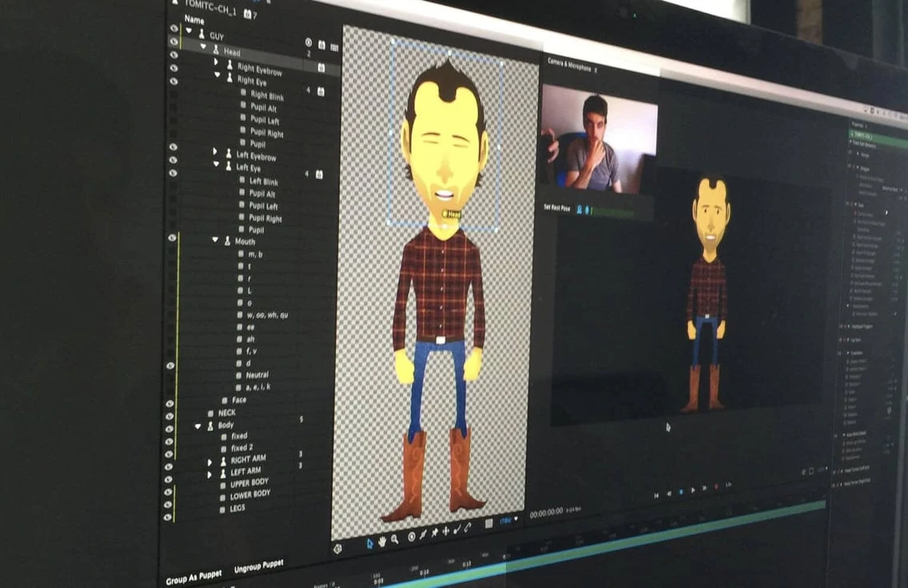Toggle visibility eye for the Head group
This screenshot has width=908, height=588.
(173, 41)
